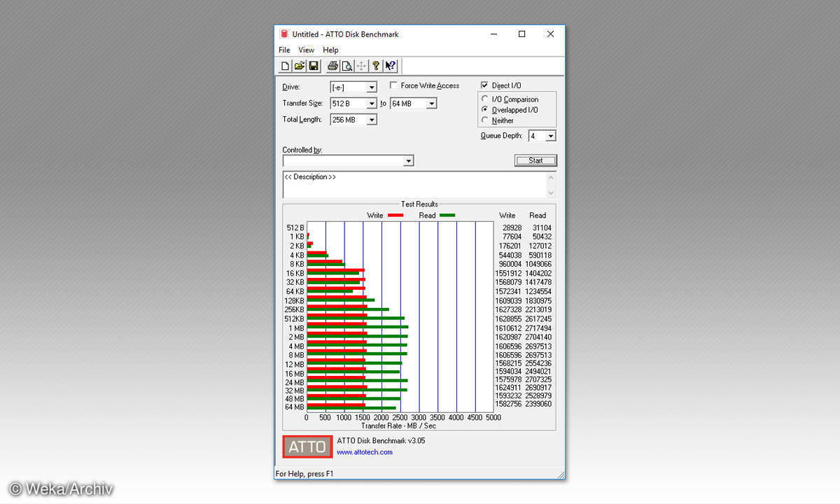Maximize the ATTO Disk Benchmark window
This screenshot has height=504, width=840.
pyautogui.click(x=521, y=34)
